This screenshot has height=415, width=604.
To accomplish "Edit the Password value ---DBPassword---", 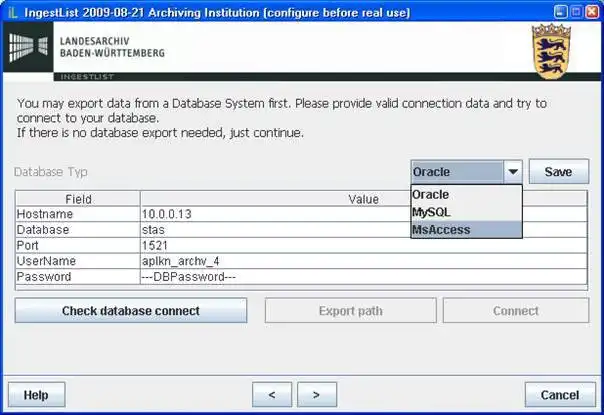I will [x=364, y=277].
